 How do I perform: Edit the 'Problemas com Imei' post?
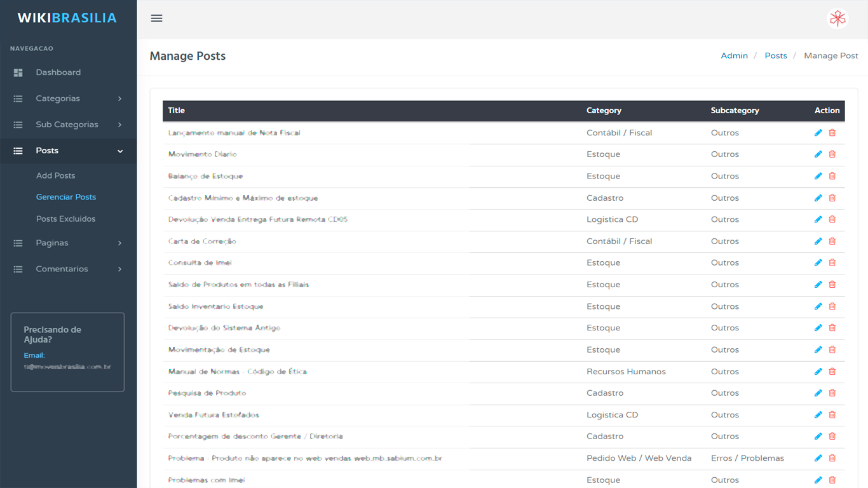point(818,480)
